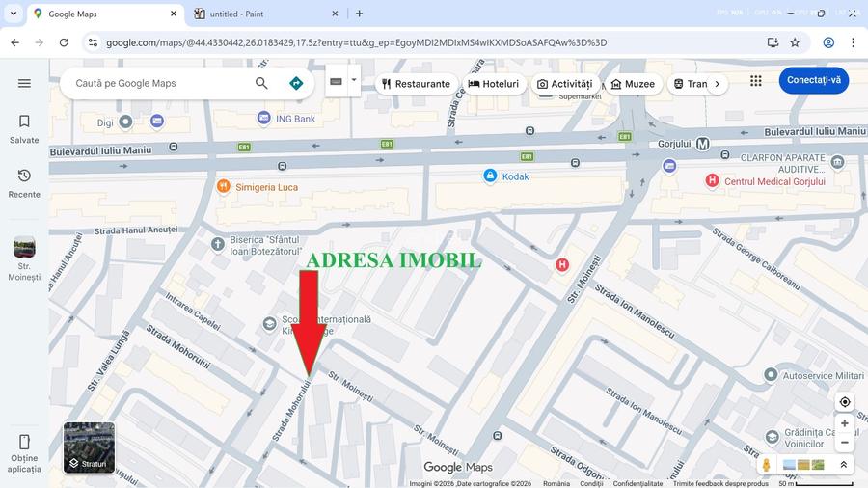Open directions with the blue arrow icon

296,84
